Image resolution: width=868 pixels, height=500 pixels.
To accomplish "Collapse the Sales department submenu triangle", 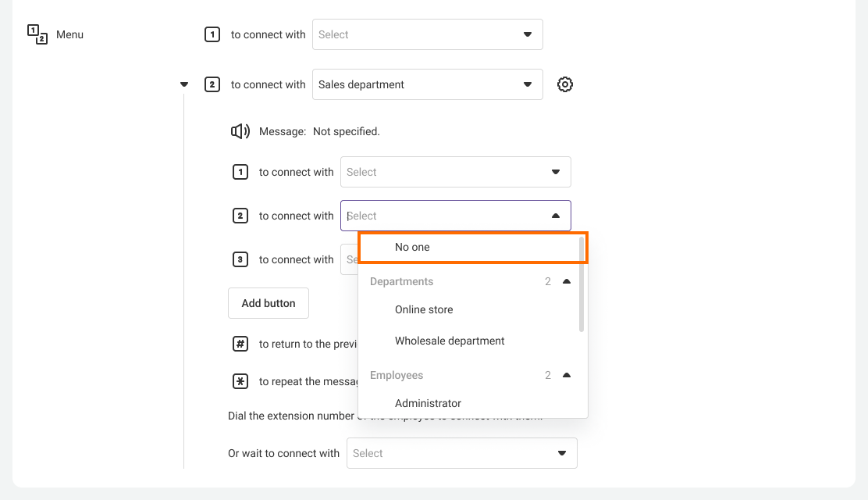I will pos(184,84).
